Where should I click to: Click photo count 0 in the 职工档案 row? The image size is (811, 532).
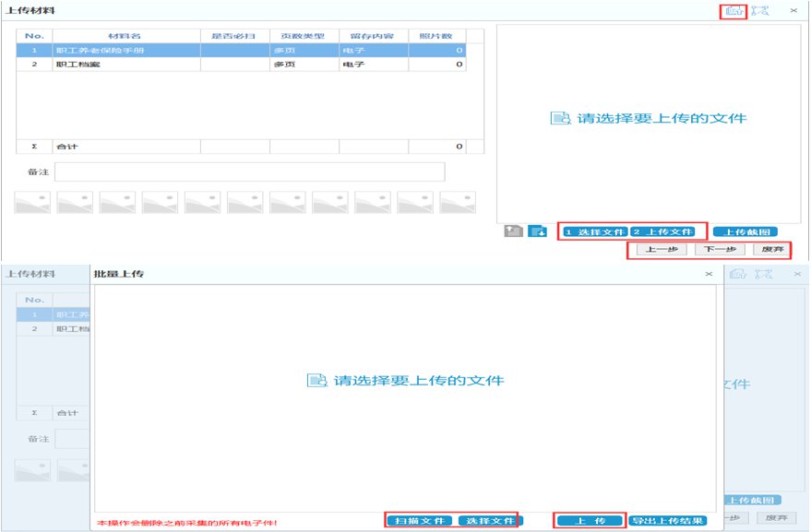point(437,65)
